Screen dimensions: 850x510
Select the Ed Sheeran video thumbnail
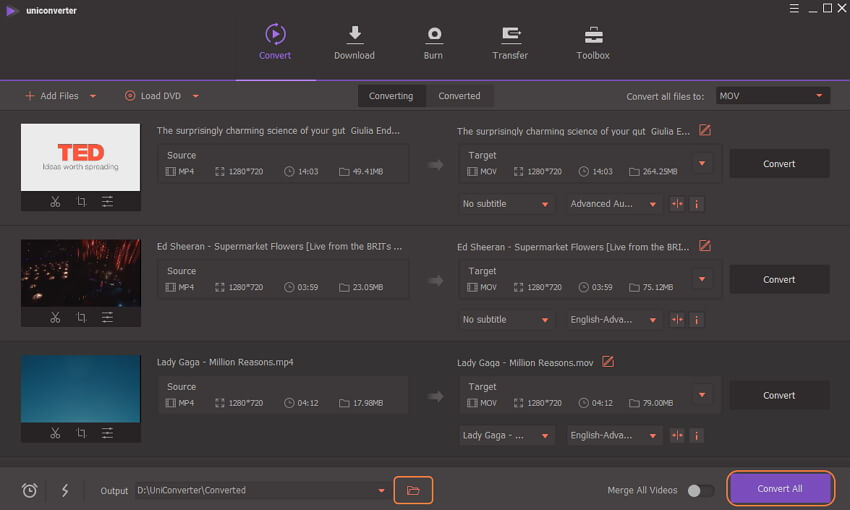click(x=80, y=273)
